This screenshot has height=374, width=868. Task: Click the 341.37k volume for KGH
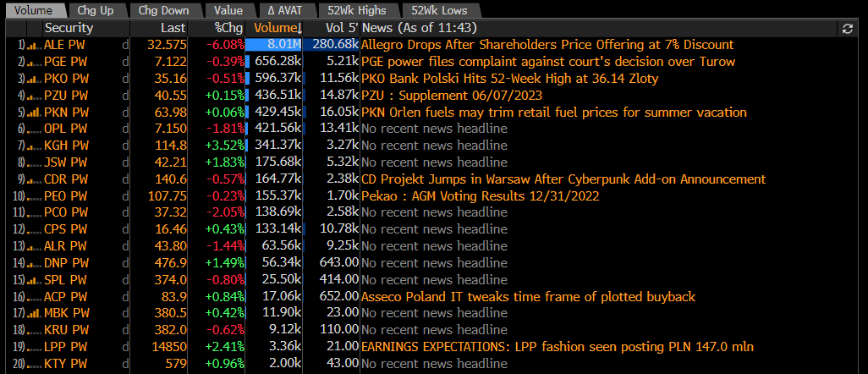(277, 146)
